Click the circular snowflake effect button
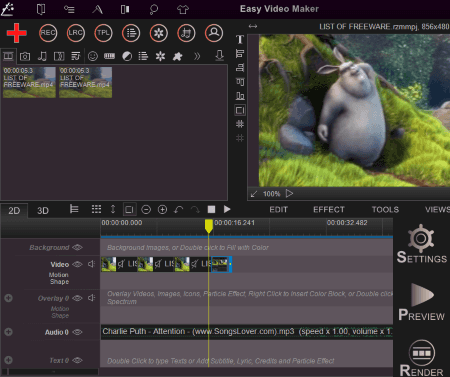The width and height of the screenshot is (450, 377). pos(159,33)
